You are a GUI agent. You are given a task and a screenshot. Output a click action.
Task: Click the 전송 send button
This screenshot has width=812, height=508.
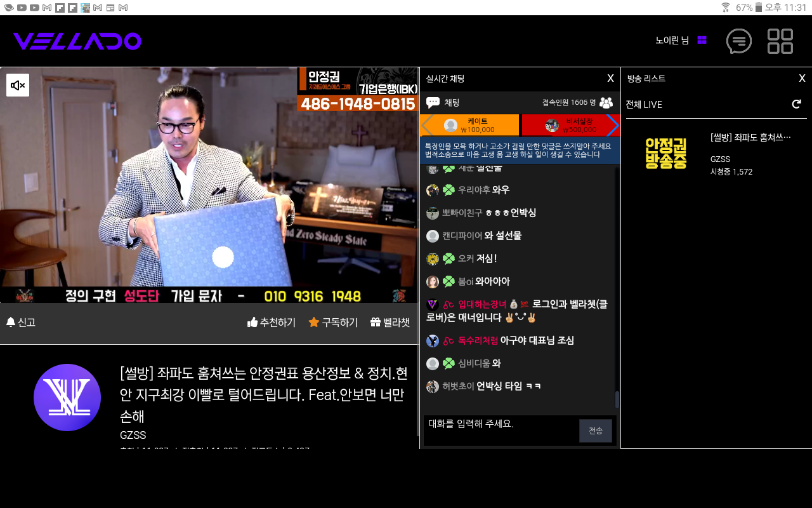(596, 431)
